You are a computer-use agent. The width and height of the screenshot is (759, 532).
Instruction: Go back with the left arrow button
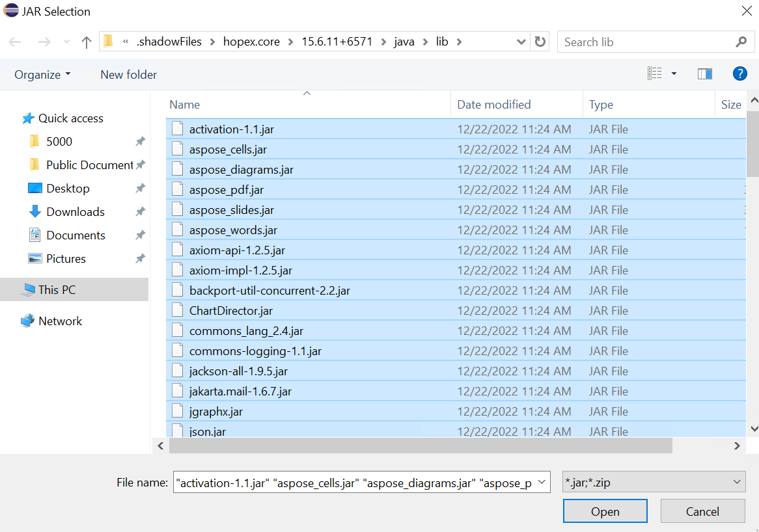click(x=15, y=42)
